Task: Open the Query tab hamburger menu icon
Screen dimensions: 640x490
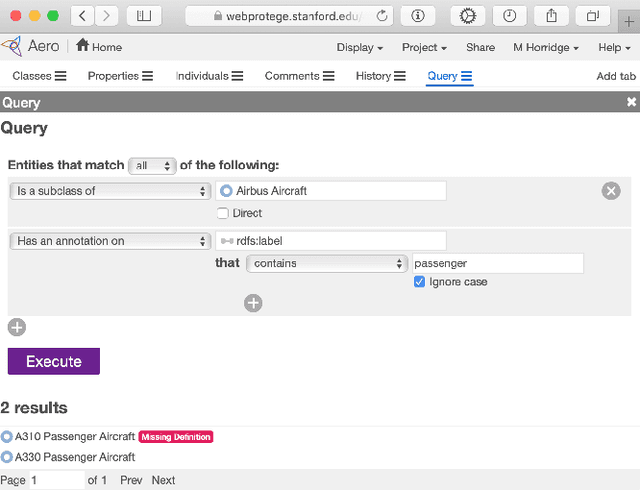Action: click(467, 76)
